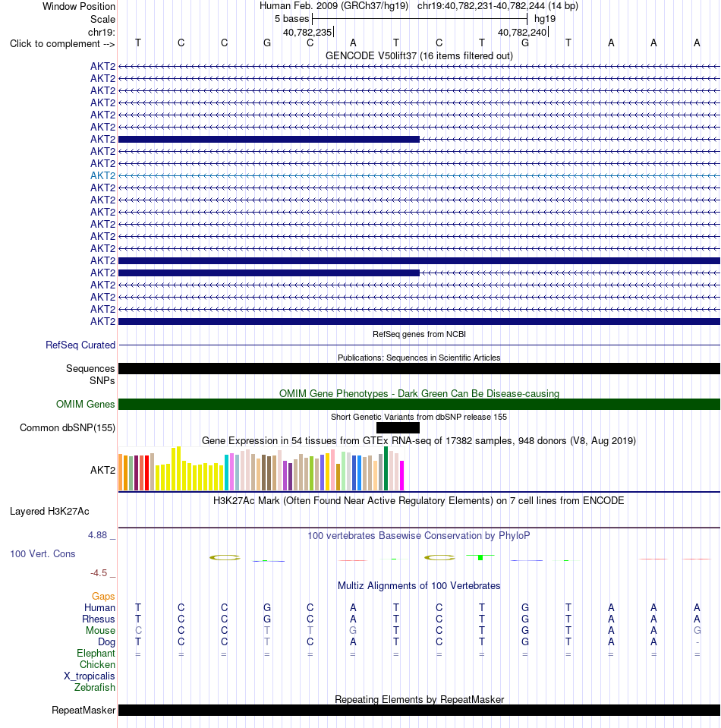The image size is (721, 728).
Task: Click the AKT2 label beside the GTEx chart
Action: coord(102,471)
